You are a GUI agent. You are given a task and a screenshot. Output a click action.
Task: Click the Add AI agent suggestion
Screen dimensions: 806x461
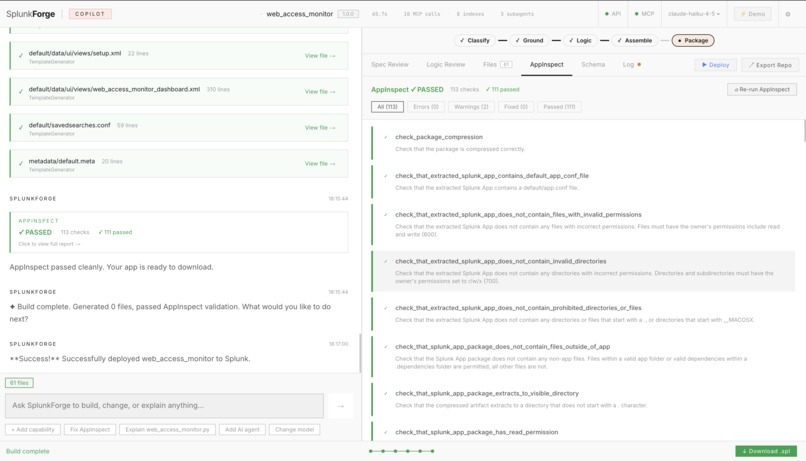pyautogui.click(x=243, y=430)
